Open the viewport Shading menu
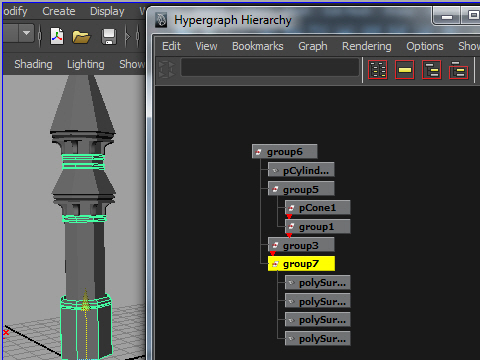This screenshot has width=480, height=360. click(x=33, y=64)
